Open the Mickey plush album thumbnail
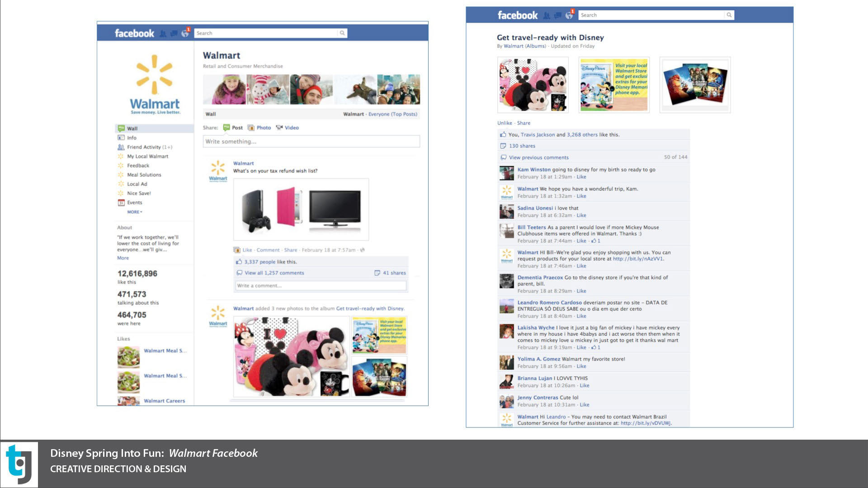This screenshot has height=488, width=868. (x=533, y=85)
